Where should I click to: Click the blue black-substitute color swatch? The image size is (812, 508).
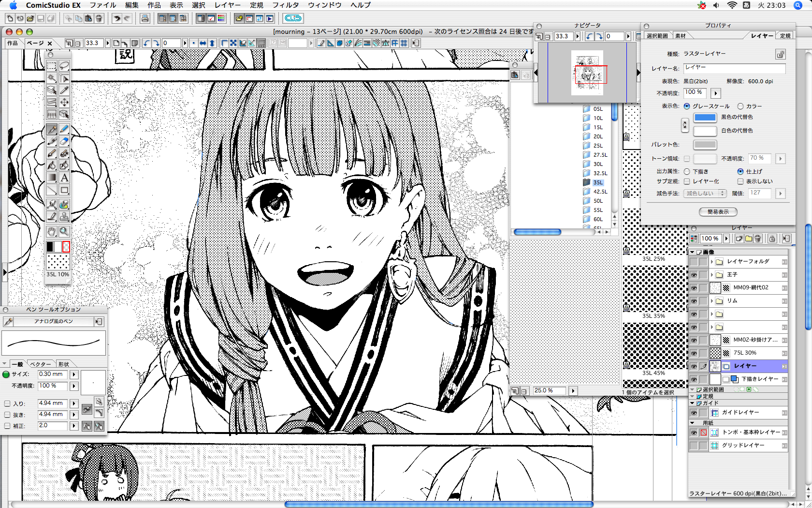705,118
